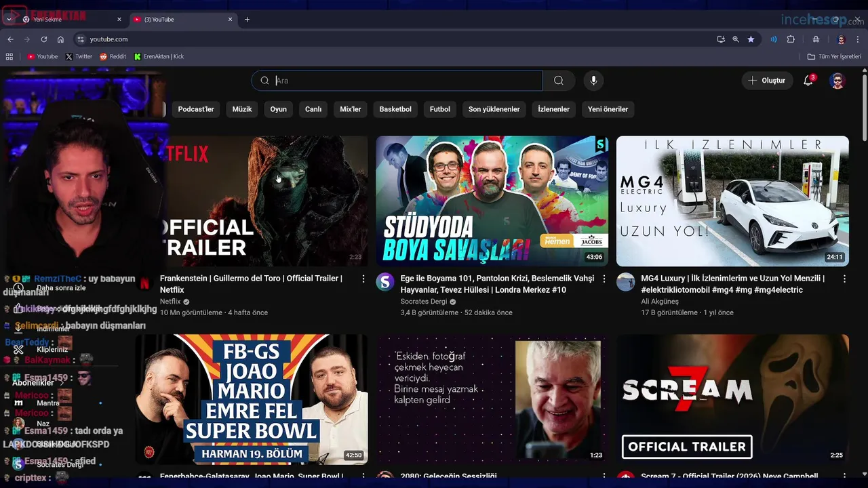Click the YouTube search magnifier button
Image resolution: width=868 pixels, height=488 pixels.
(x=558, y=81)
